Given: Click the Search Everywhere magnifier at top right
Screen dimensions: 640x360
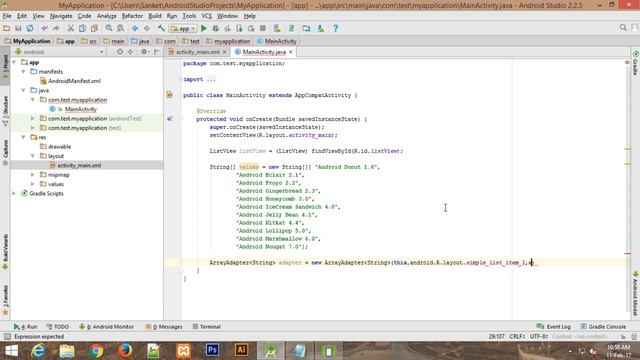Looking at the screenshot, I should pos(623,27).
